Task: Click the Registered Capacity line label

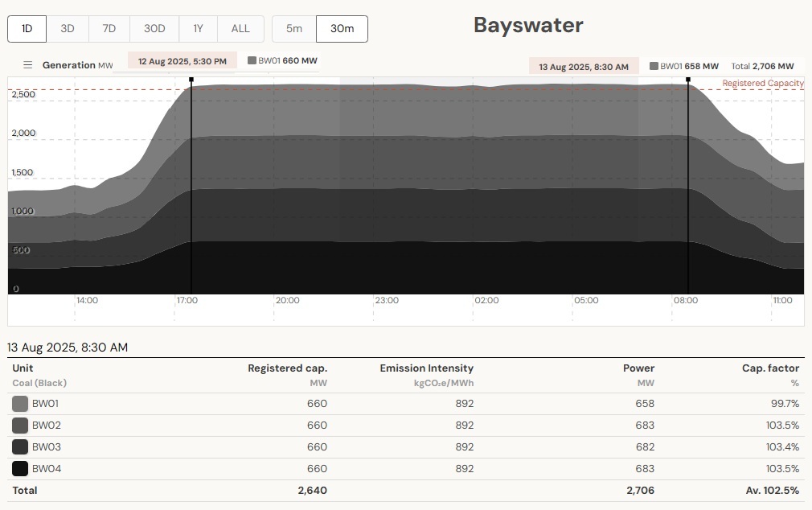Action: (x=762, y=84)
